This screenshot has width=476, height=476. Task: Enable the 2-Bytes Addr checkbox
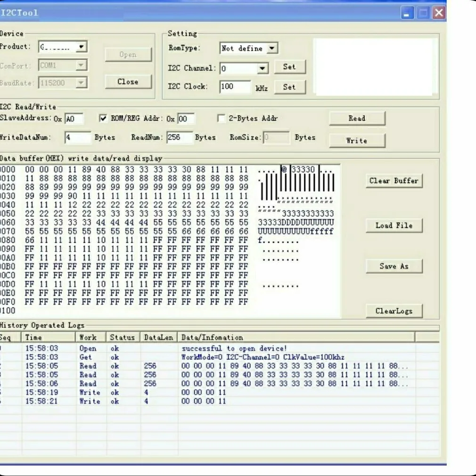tap(222, 118)
